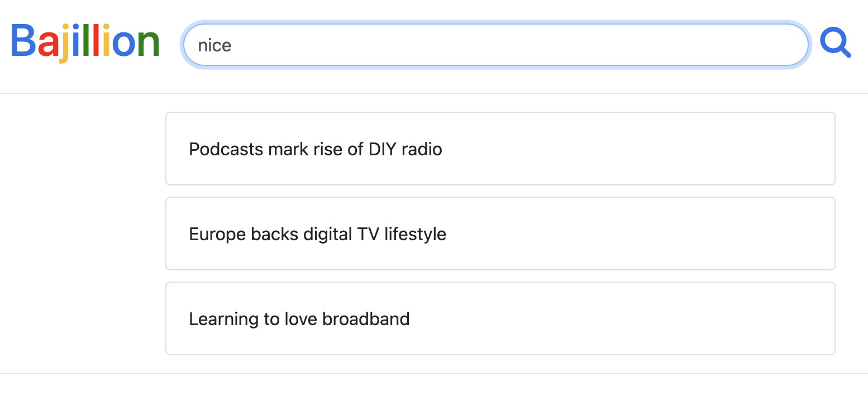Click the Bajillion logo

pyautogui.click(x=85, y=42)
